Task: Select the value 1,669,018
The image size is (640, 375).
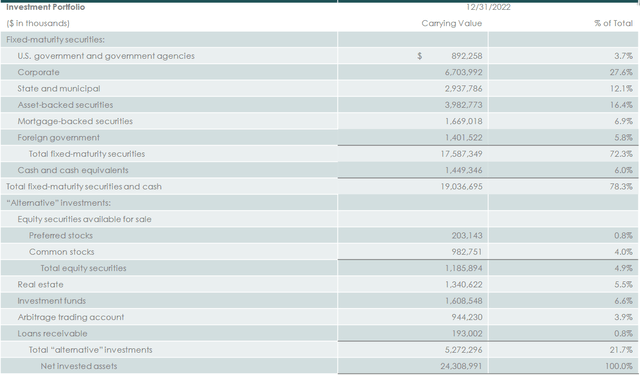Action: (x=463, y=121)
